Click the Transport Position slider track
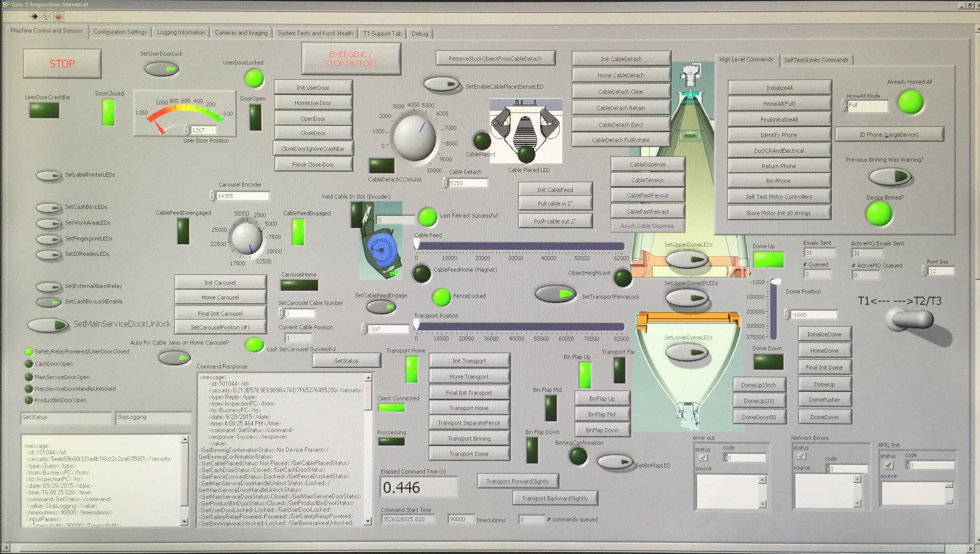The width and height of the screenshot is (980, 554). point(520,326)
